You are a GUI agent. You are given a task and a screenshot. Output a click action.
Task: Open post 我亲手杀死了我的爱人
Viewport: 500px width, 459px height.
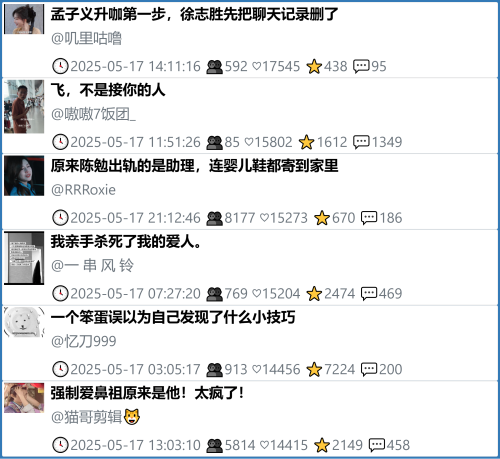pyautogui.click(x=126, y=241)
